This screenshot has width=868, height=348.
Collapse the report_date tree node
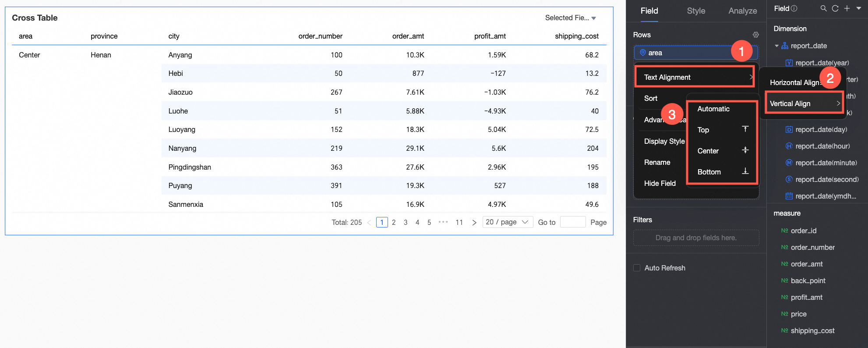point(777,46)
